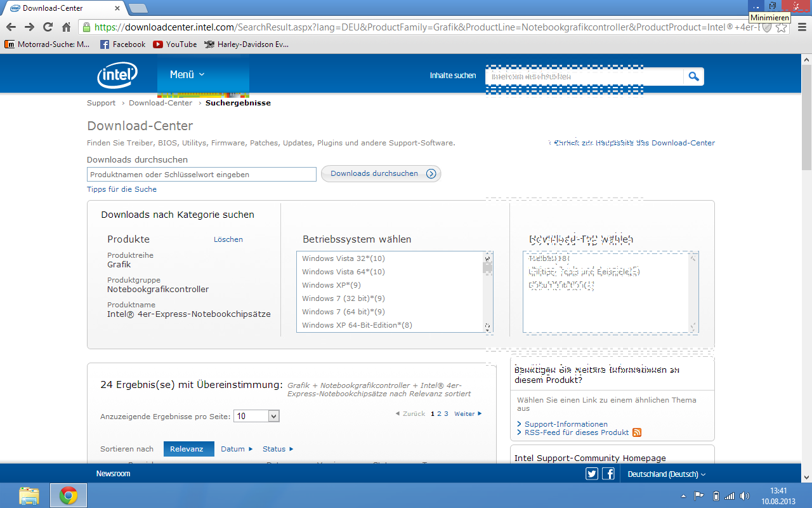The height and width of the screenshot is (508, 812).
Task: Click the Intel logo
Action: coord(117,75)
